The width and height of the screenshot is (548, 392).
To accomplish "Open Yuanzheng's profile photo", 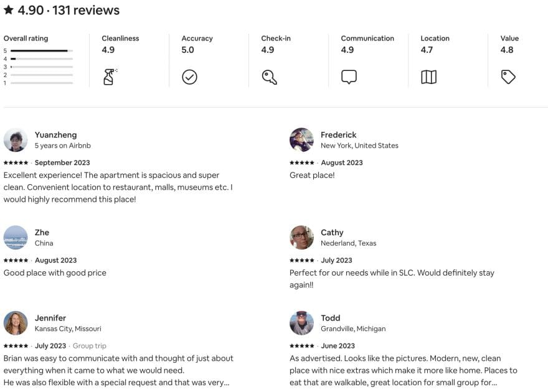I will (x=16, y=140).
